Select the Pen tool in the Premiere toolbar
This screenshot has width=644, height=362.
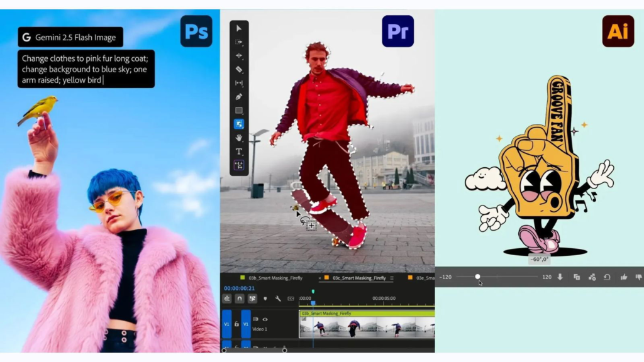click(239, 97)
